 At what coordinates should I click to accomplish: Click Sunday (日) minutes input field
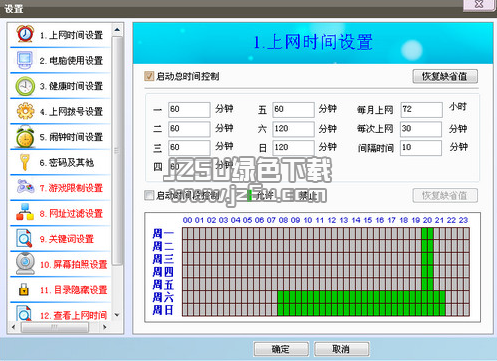(x=293, y=148)
